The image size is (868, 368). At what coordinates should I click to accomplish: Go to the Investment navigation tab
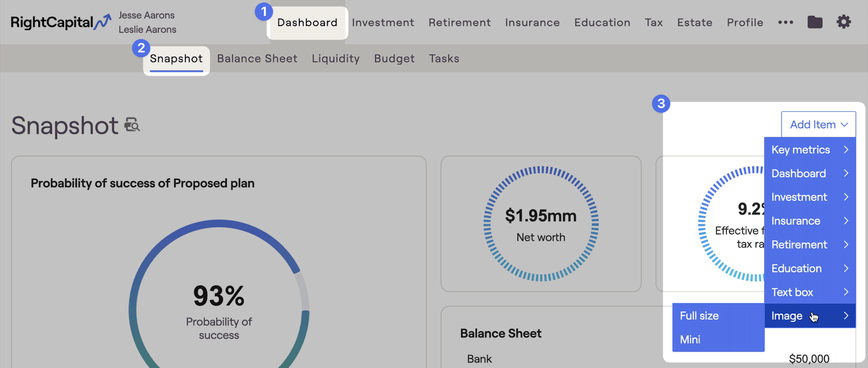(x=383, y=23)
